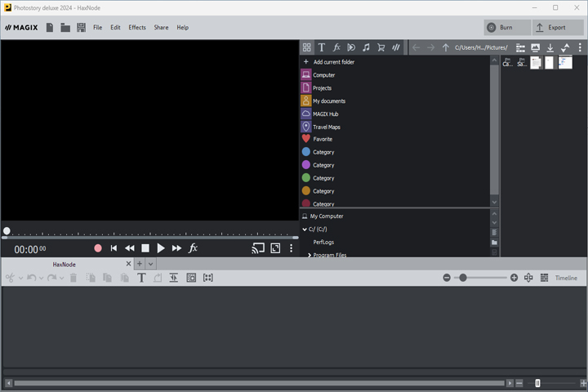Switch Media Pool to list view
Viewport: 588px width, 392px height.
(x=520, y=47)
